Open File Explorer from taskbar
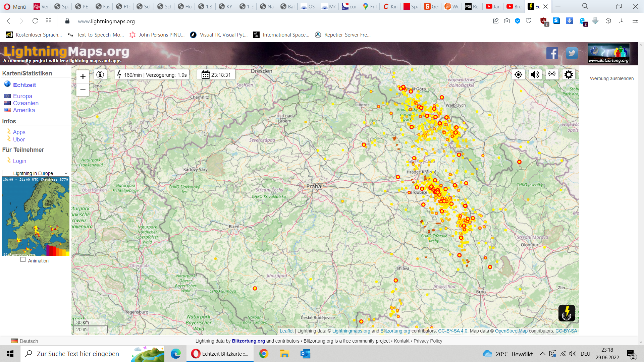 point(284,354)
